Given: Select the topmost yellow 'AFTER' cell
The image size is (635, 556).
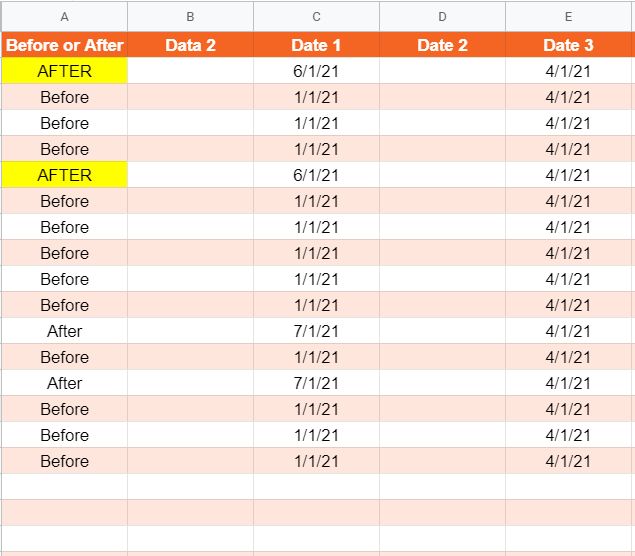Looking at the screenshot, I should coord(64,71).
